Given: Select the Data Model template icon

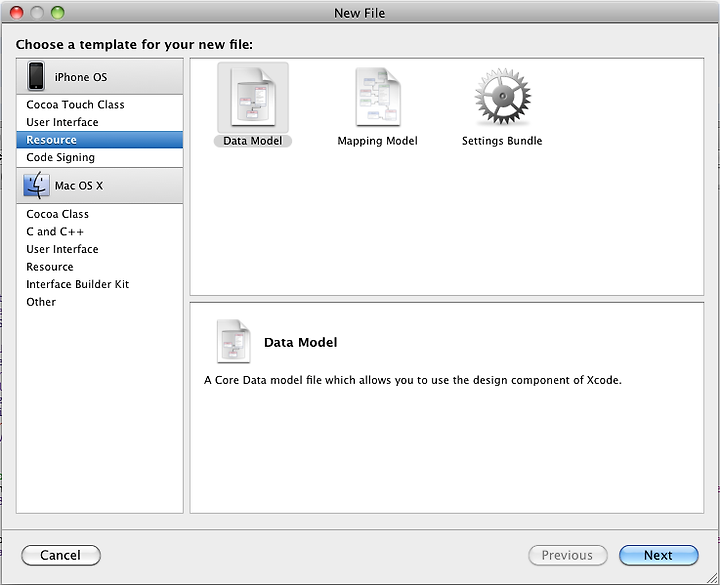Looking at the screenshot, I should tap(253, 97).
